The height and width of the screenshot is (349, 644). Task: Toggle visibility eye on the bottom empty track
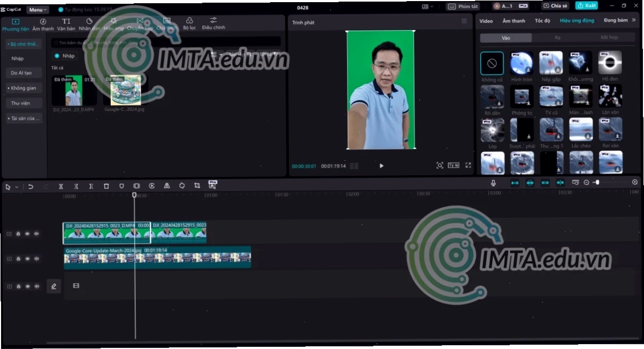27,286
